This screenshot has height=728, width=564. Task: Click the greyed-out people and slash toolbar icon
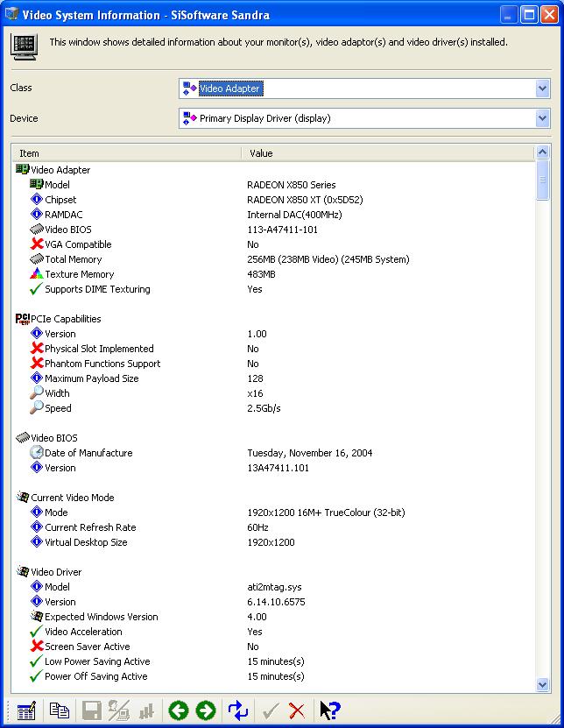pos(119,710)
